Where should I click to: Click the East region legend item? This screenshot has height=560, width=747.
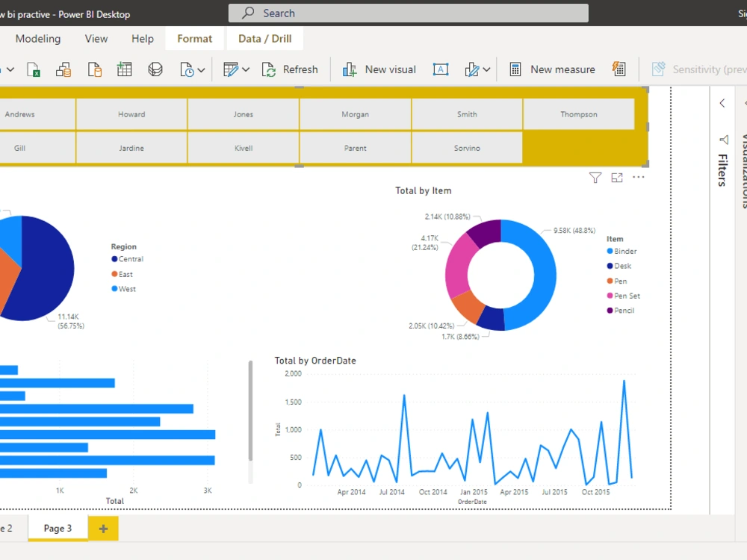point(122,274)
